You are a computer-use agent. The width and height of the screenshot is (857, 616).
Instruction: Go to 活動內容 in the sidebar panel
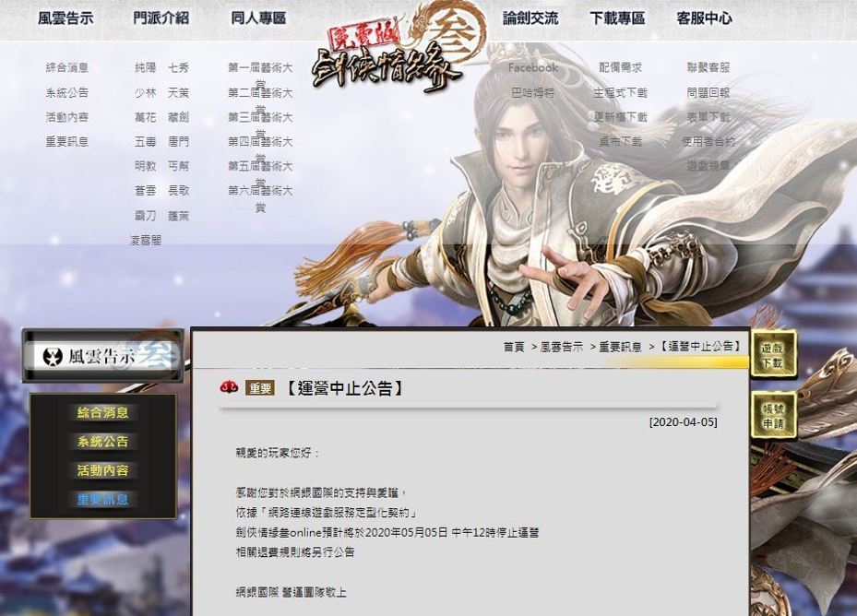tap(102, 470)
